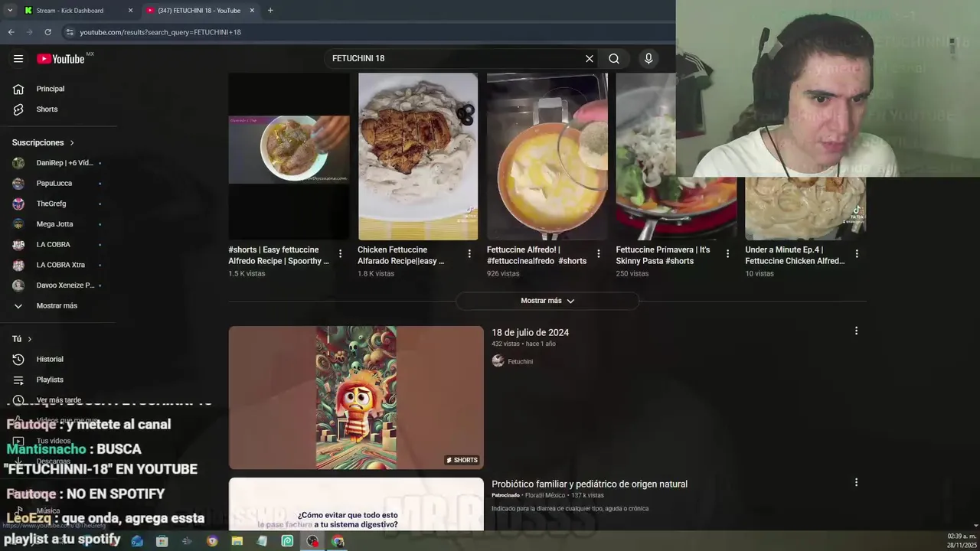Clear the search query with X

(590, 59)
